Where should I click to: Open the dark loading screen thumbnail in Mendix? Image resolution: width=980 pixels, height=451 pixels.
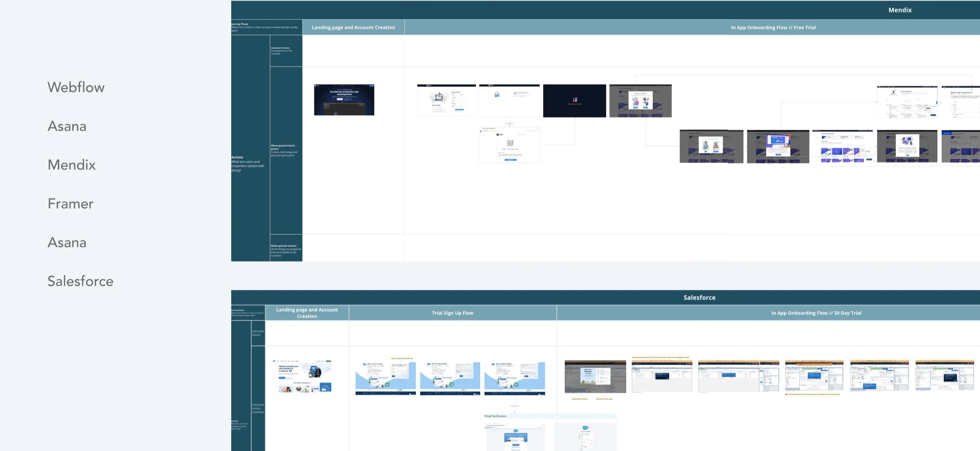point(574,101)
